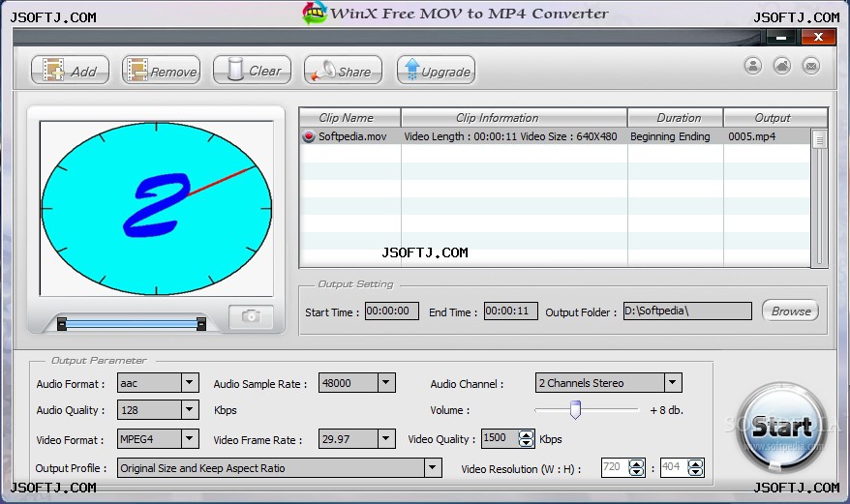
Task: Browse for an output folder
Action: (790, 311)
